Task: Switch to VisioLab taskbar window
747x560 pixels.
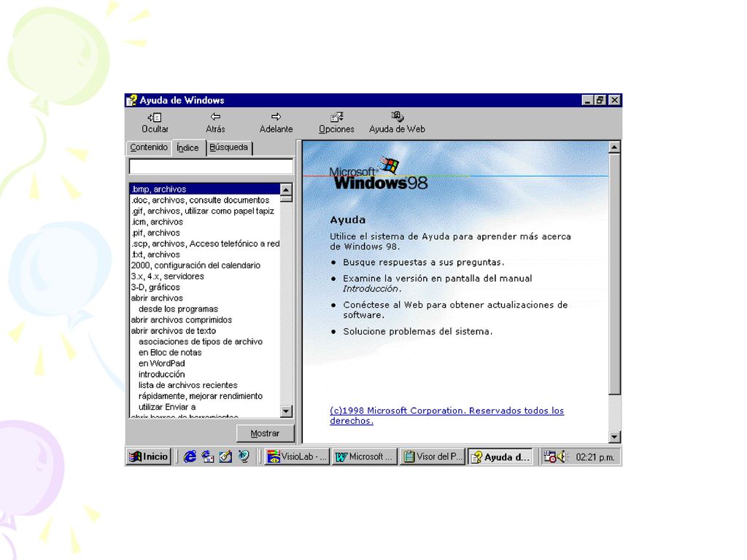Action: 297,456
